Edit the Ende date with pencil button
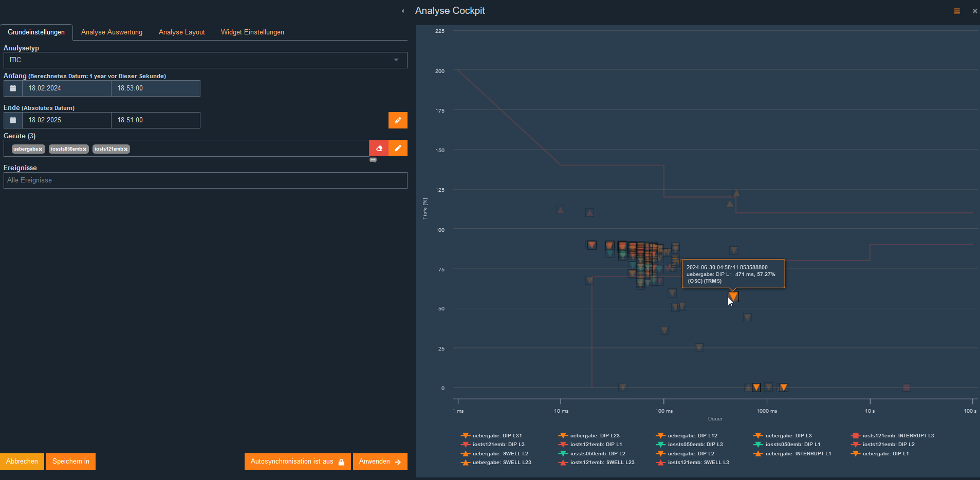Viewport: 980px width, 480px height. 398,120
